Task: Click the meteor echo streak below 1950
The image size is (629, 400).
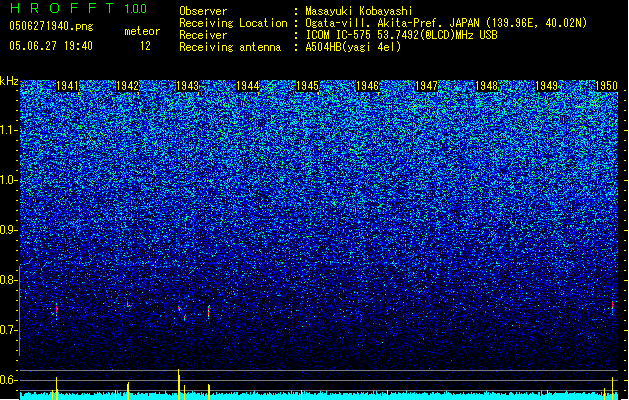Action: click(613, 307)
